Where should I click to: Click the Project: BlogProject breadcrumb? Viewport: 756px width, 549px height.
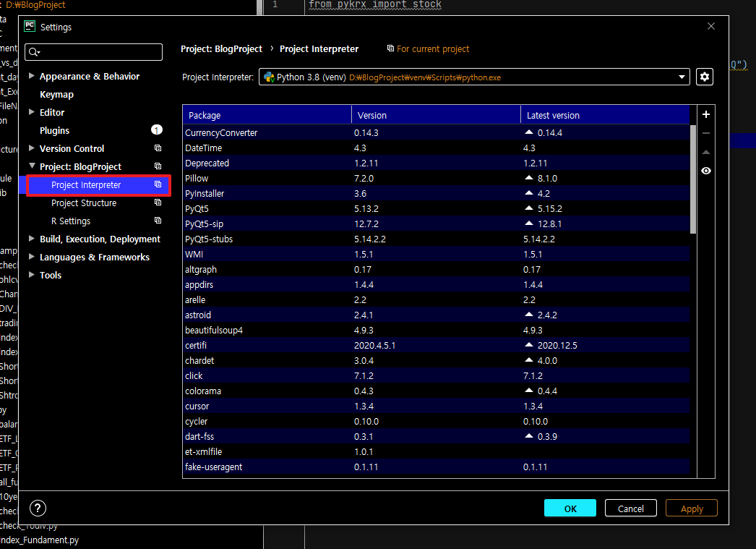pos(221,48)
